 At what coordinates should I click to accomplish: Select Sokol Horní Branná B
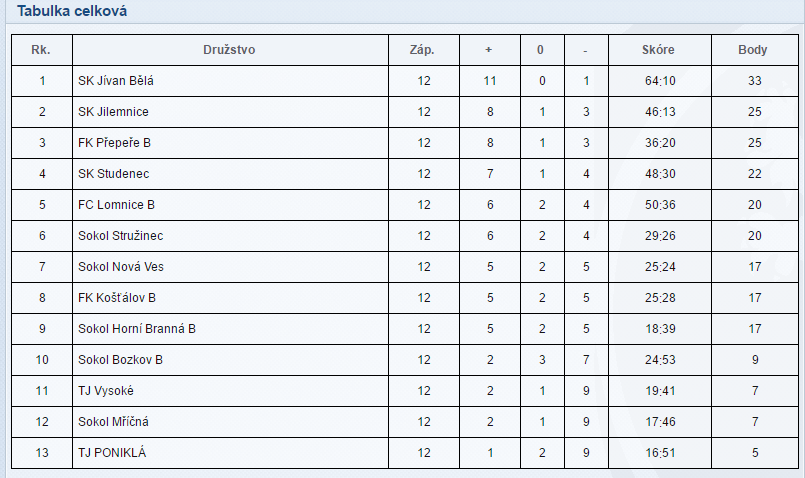pyautogui.click(x=137, y=329)
